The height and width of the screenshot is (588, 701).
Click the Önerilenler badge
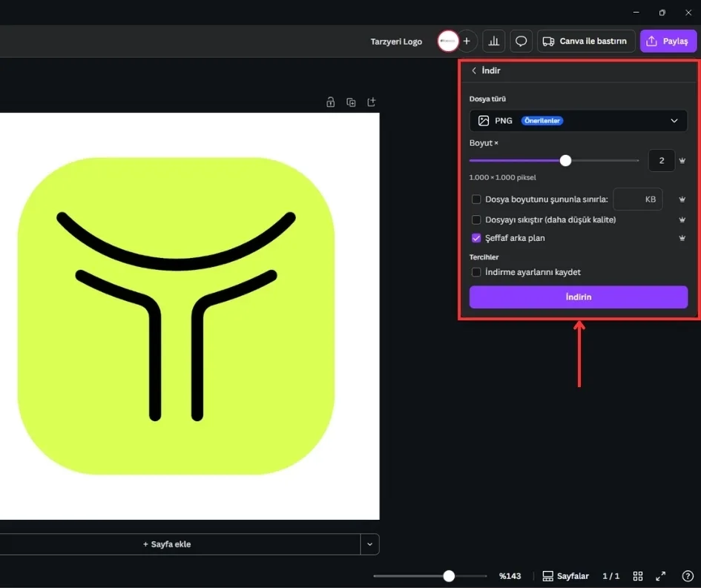[542, 121]
